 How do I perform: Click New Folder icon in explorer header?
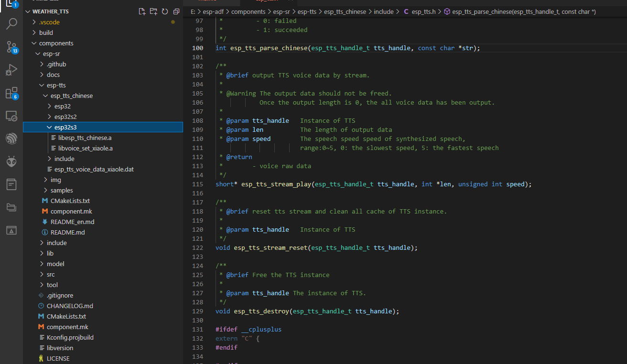(x=153, y=11)
